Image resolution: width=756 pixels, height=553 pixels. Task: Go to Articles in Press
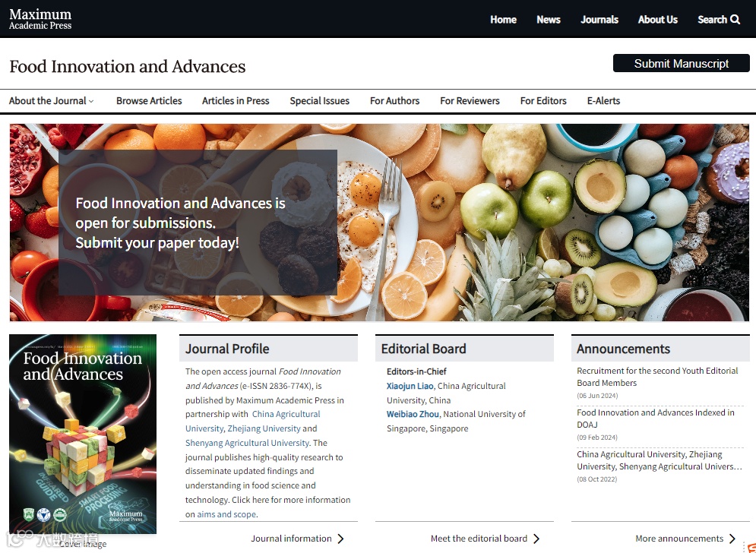(236, 101)
